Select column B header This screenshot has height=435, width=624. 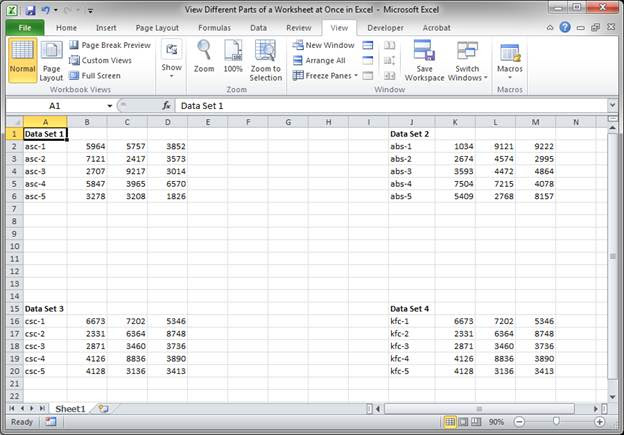click(87, 122)
